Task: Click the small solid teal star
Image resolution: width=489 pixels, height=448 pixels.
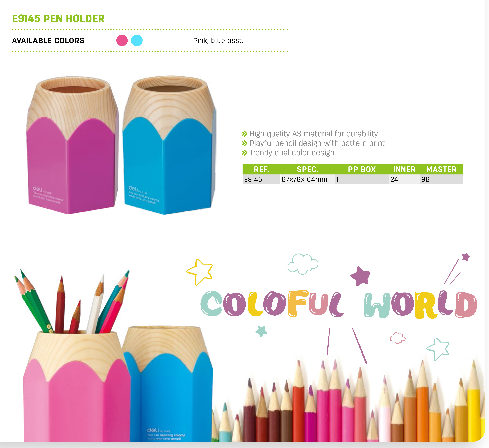Action: (261, 331)
